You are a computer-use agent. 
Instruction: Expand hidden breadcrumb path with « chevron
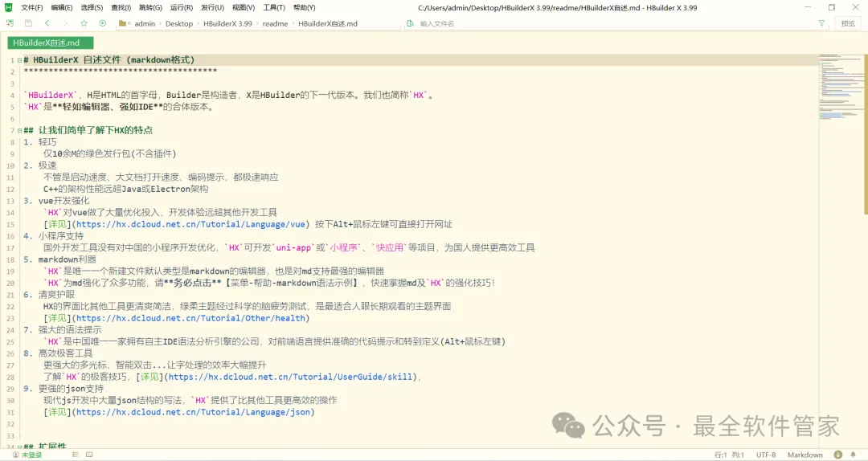[x=129, y=23]
